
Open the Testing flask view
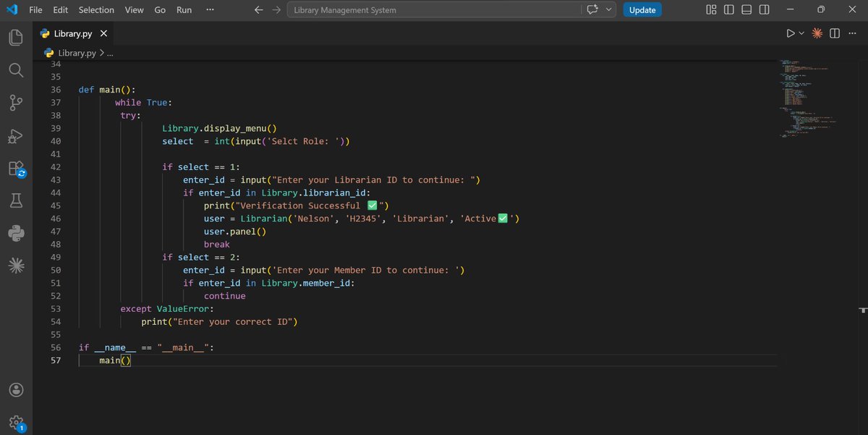(x=16, y=201)
